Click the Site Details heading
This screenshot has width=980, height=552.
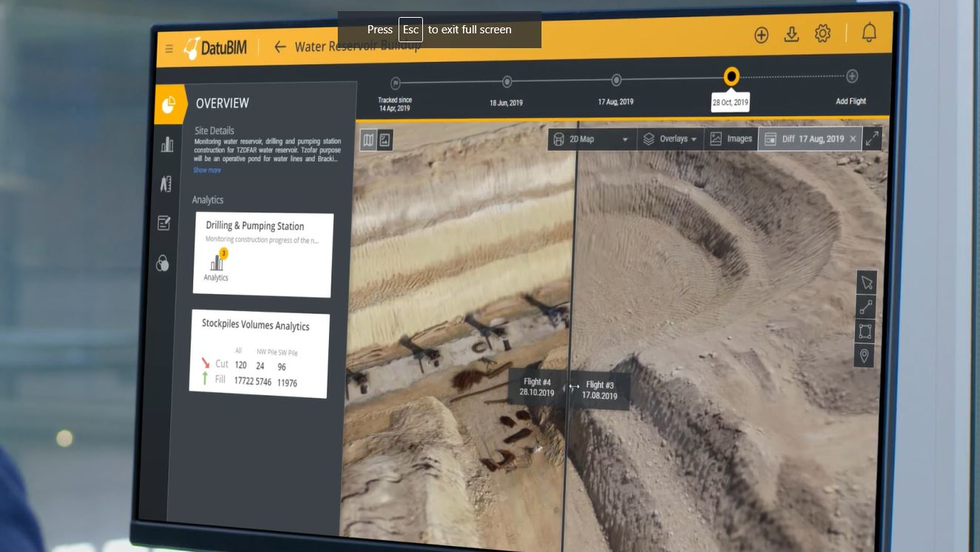[215, 130]
